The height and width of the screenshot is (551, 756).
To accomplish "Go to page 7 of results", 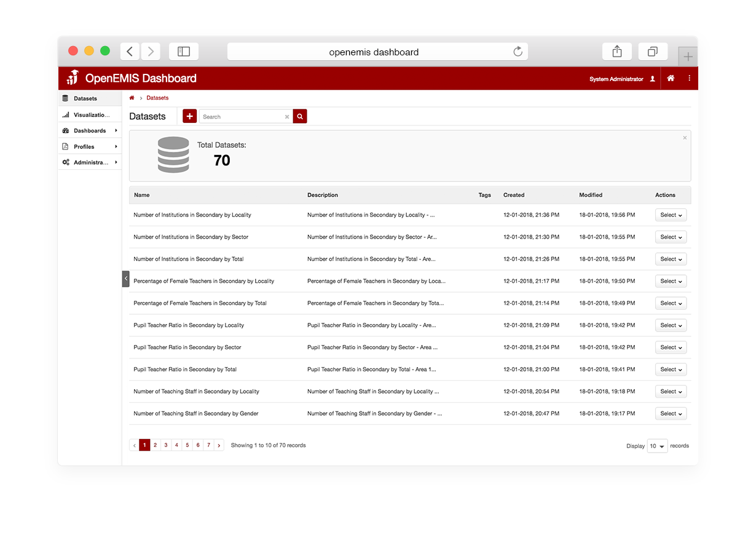I will click(x=209, y=445).
